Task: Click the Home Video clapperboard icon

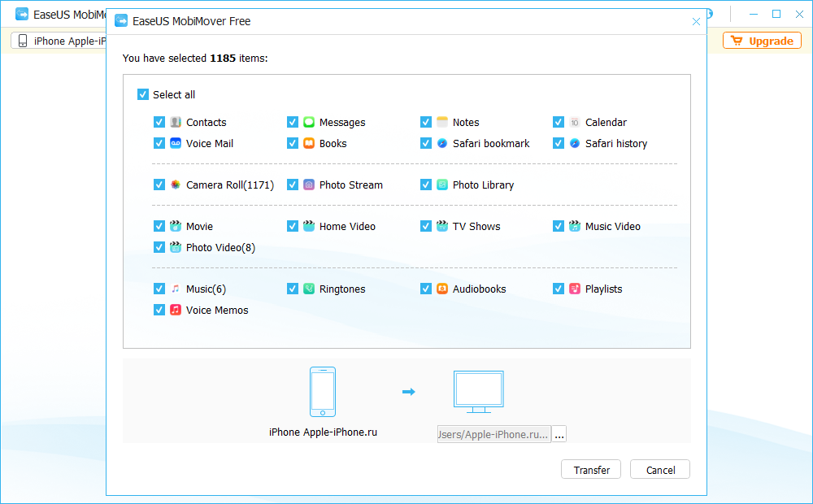Action: click(309, 226)
